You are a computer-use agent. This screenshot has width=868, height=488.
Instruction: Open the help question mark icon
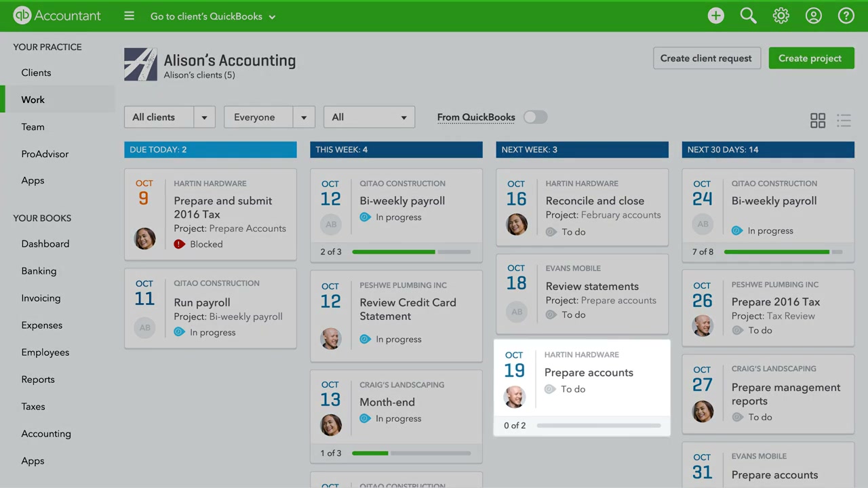point(846,16)
